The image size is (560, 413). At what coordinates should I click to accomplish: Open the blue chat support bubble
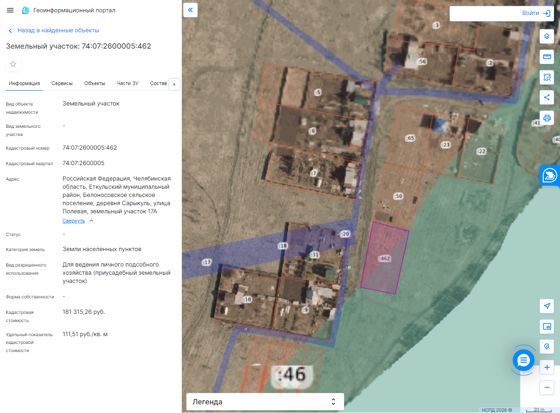[x=523, y=360]
